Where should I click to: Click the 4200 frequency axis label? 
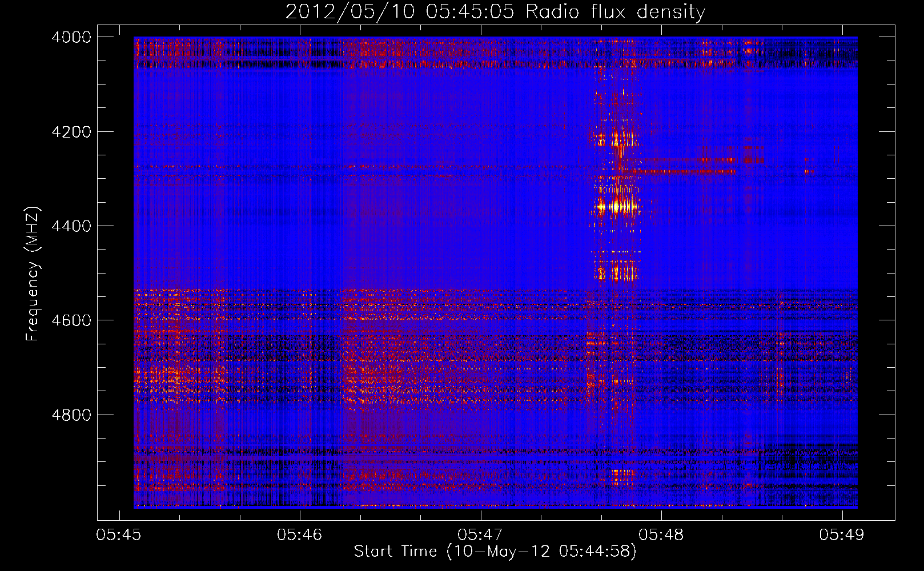[71, 132]
